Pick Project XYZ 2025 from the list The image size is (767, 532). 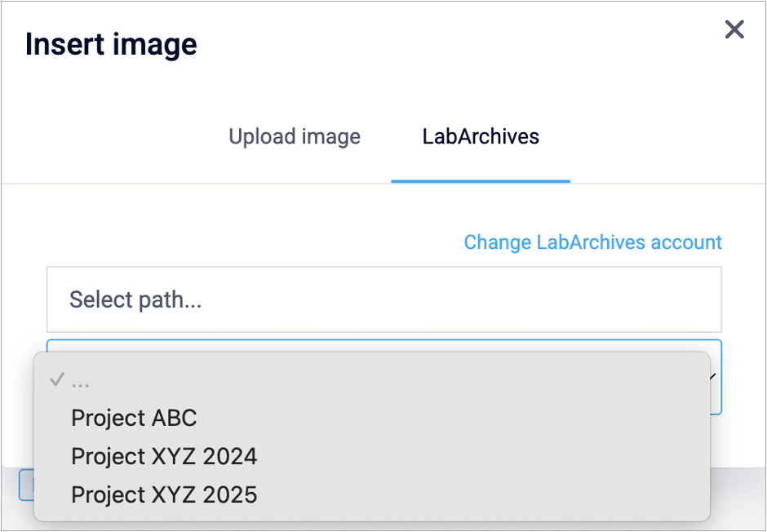(164, 494)
